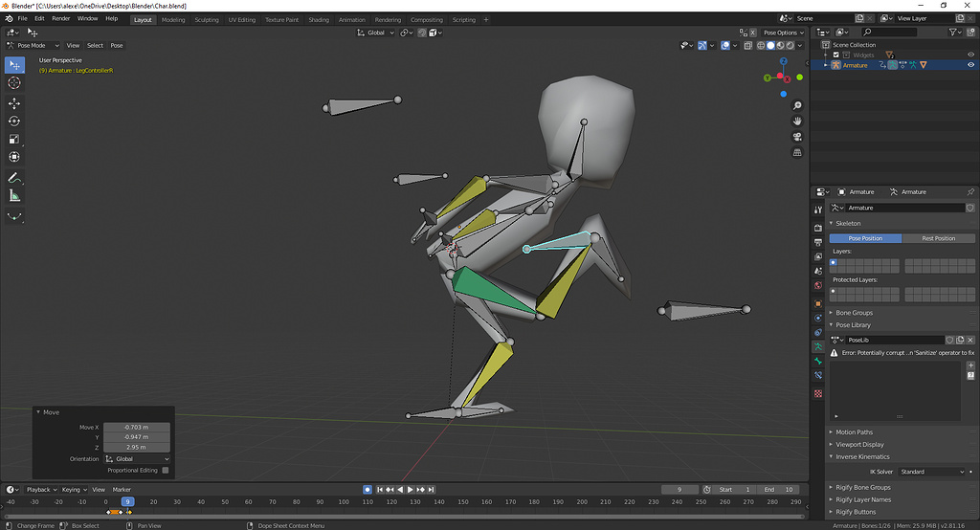Click the Z axis on the navigation gizmo
Viewport: 980px width, 530px height.
pos(783,61)
